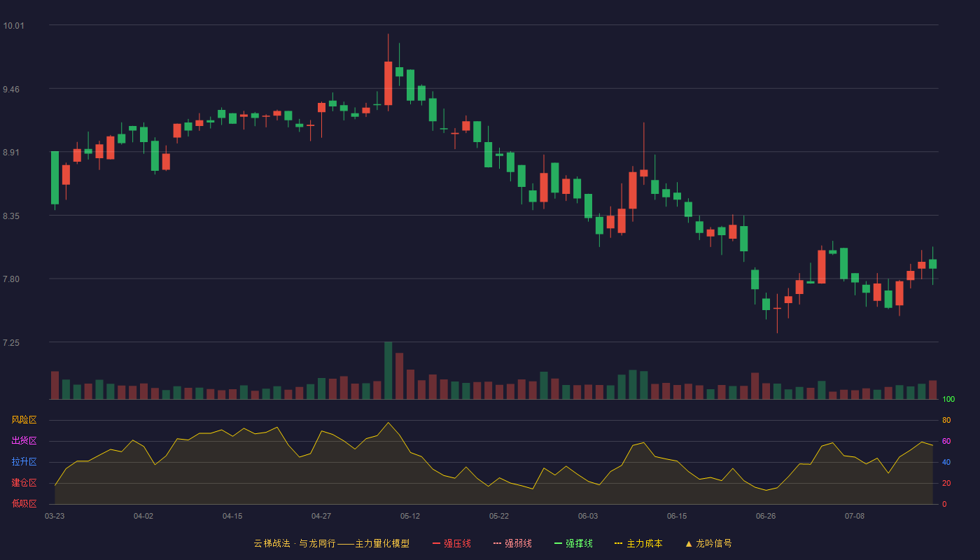Viewport: 980px width, 560px height.
Task: Click the blue 40 indicator axis value
Action: (x=946, y=462)
